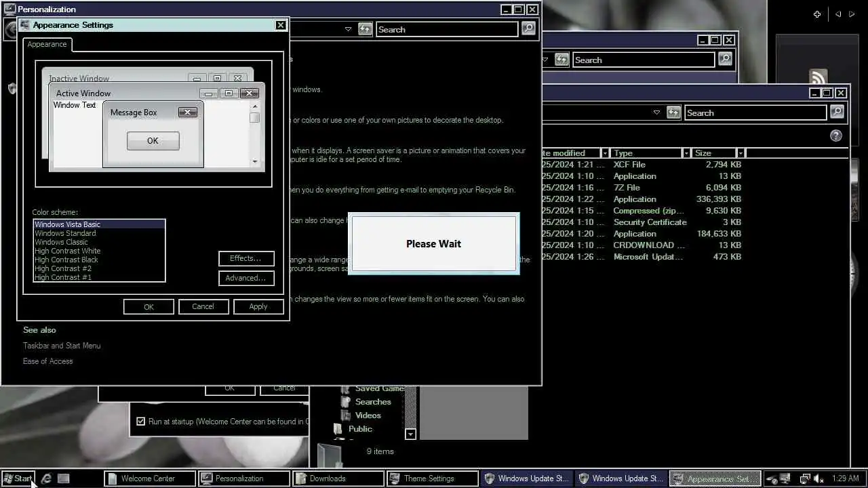
Task: Click the search magnifier in Personalization window
Action: tap(528, 29)
